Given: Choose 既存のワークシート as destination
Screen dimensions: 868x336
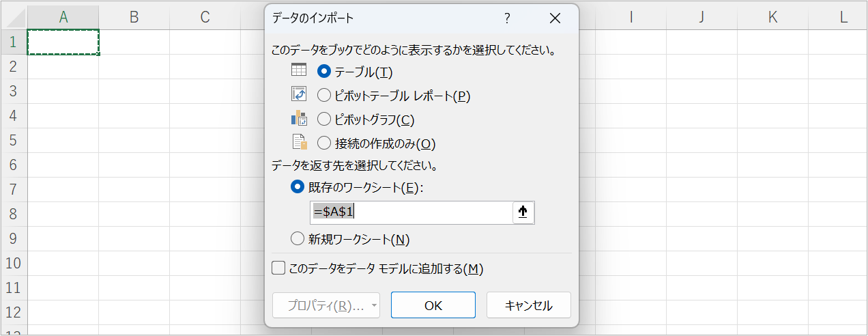Looking at the screenshot, I should 298,187.
